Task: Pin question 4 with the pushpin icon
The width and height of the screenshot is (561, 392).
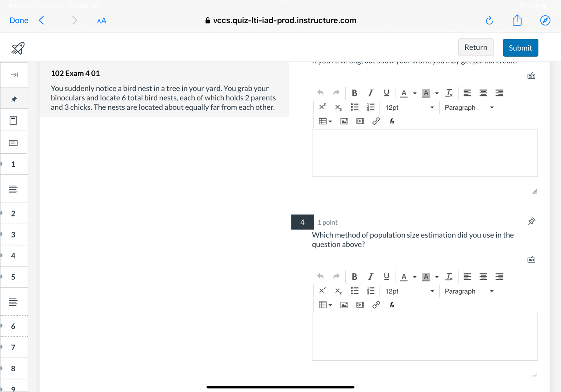Action: pyautogui.click(x=531, y=221)
